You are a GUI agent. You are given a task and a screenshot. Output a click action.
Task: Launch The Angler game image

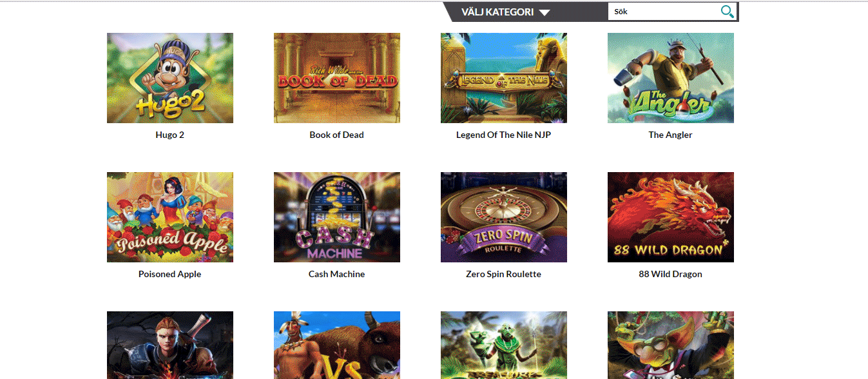671,78
